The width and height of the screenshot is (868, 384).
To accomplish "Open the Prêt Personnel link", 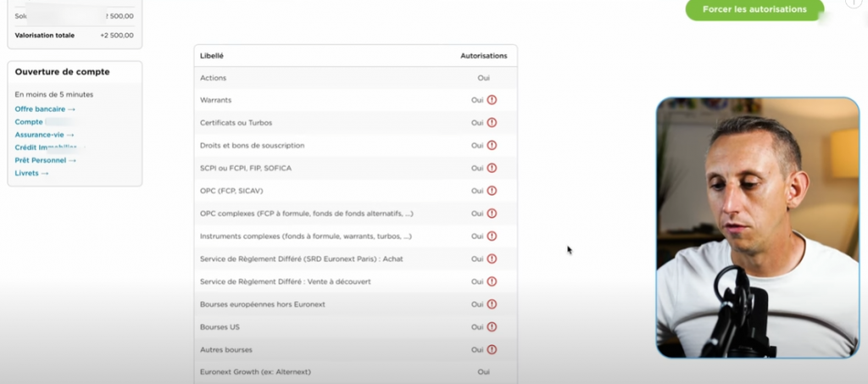I will [x=46, y=160].
